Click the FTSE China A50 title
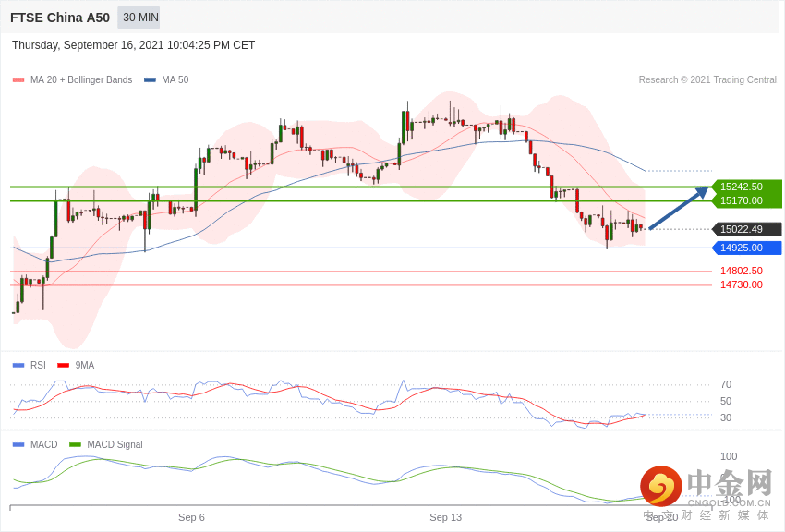The width and height of the screenshot is (785, 532). point(60,18)
